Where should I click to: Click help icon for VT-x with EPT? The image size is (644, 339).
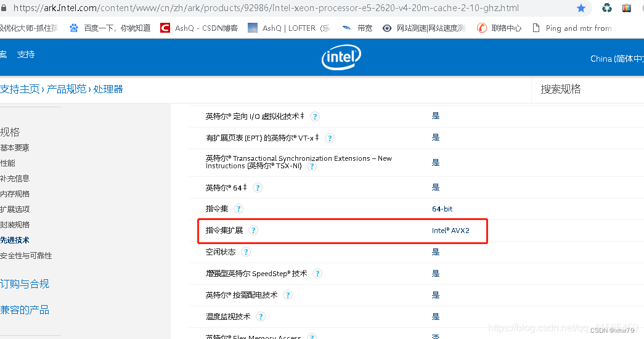tap(330, 138)
